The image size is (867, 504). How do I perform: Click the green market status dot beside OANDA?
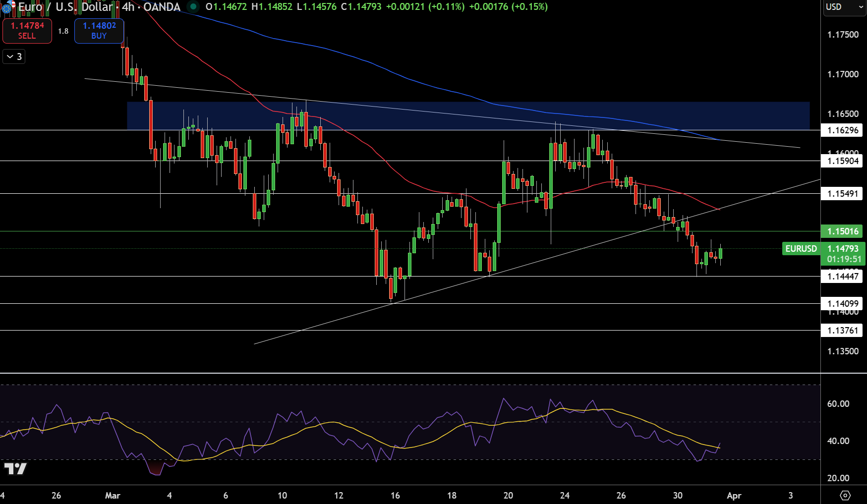[x=193, y=7]
